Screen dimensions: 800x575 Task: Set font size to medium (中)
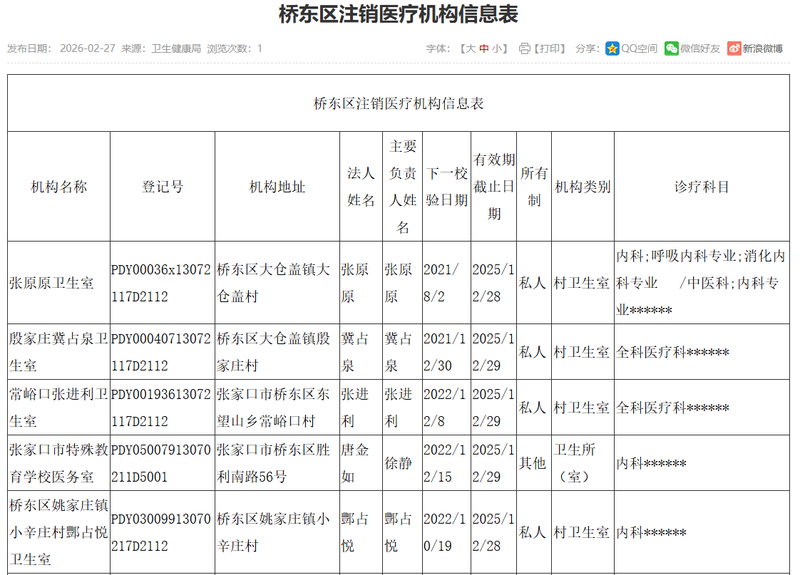pyautogui.click(x=484, y=48)
